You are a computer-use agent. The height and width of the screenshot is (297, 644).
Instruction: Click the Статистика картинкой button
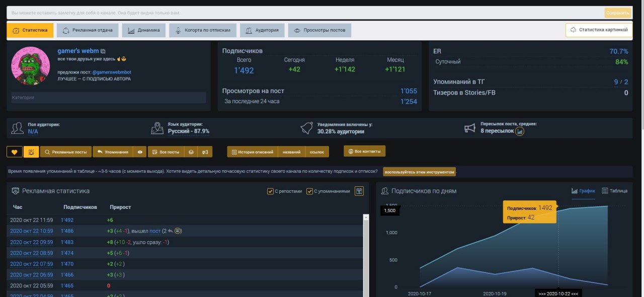(598, 30)
